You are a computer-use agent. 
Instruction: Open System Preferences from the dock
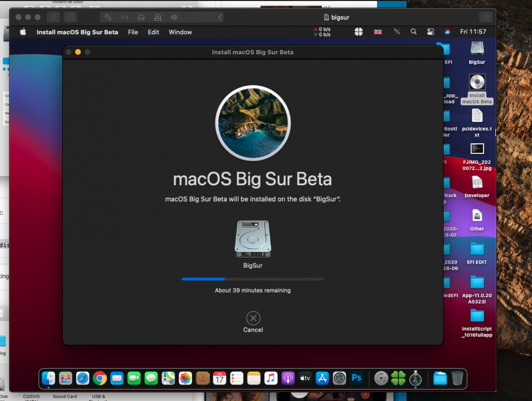click(339, 378)
